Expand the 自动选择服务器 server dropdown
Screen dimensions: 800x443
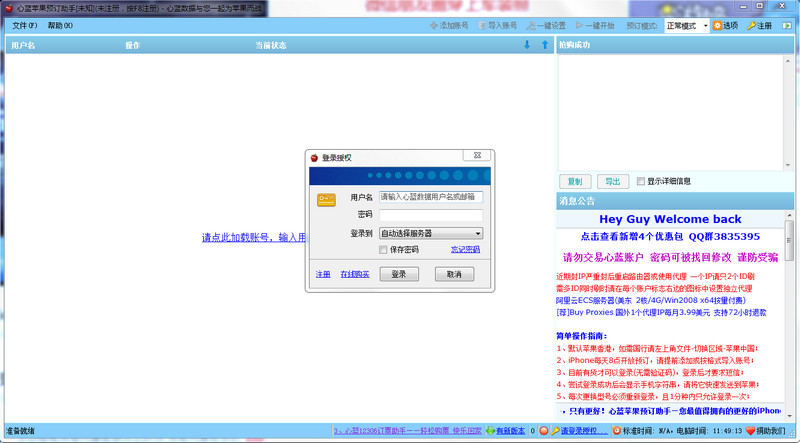(x=477, y=233)
